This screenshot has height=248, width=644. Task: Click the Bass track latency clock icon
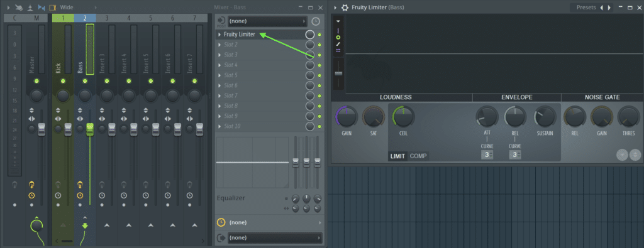[80, 195]
